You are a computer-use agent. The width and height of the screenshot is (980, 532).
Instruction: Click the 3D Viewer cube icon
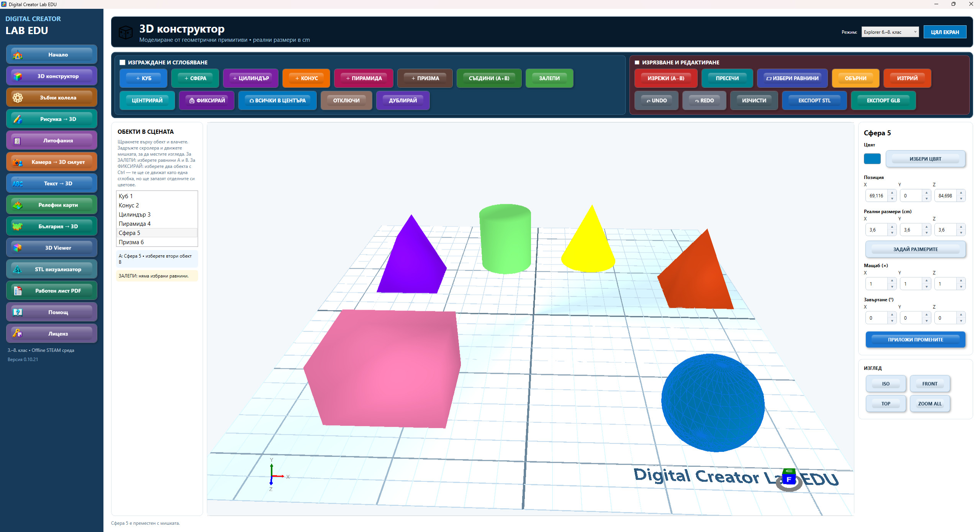coord(18,248)
